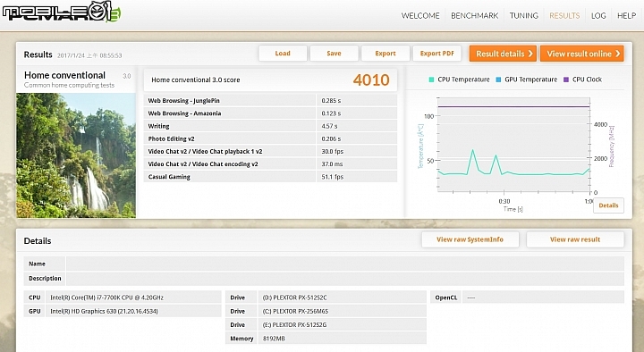The width and height of the screenshot is (644, 352).
Task: Open the HELP menu item
Action: coord(626,15)
